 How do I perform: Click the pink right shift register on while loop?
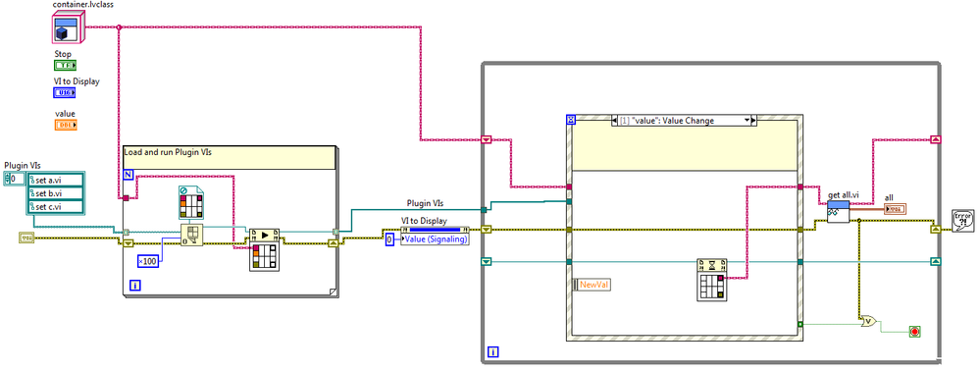[935, 139]
